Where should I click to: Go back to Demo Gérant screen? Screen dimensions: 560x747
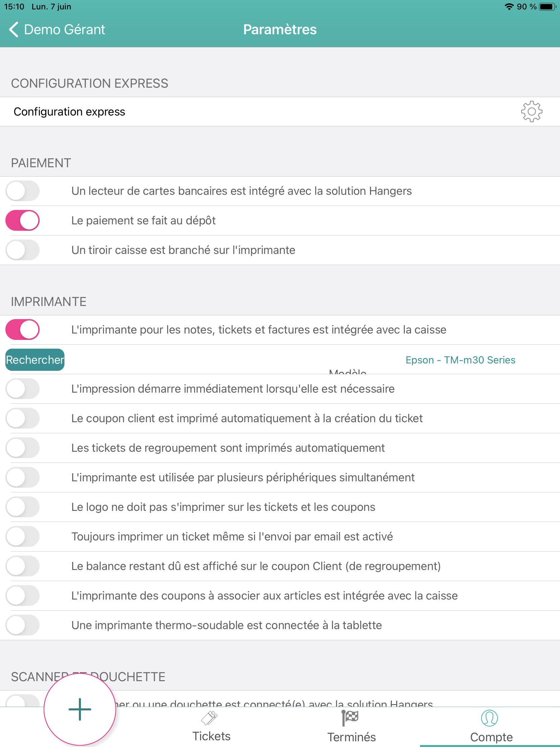64,30
